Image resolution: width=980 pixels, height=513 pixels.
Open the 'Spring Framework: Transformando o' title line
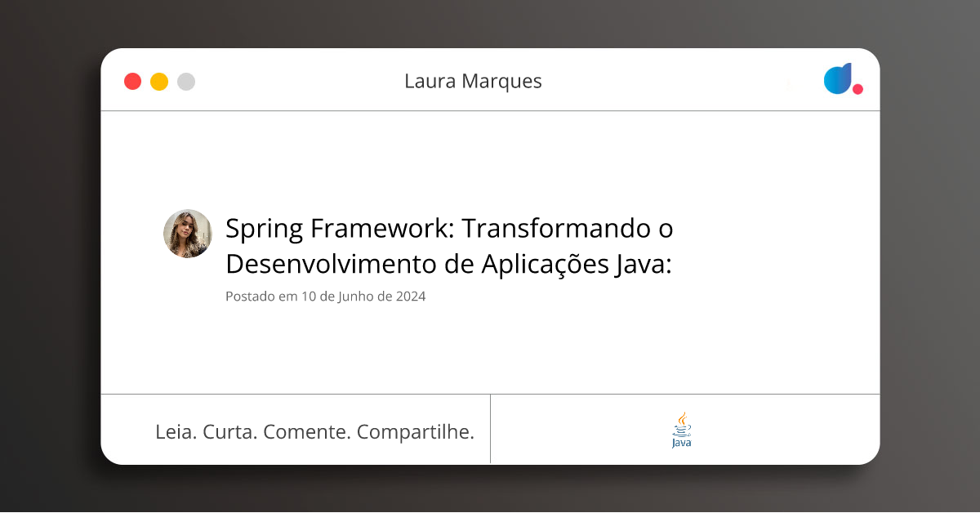tap(449, 229)
